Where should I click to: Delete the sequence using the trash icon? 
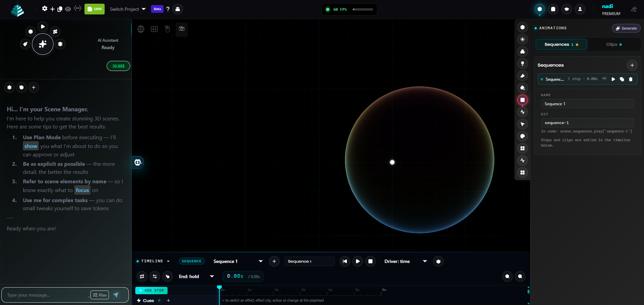point(631,79)
